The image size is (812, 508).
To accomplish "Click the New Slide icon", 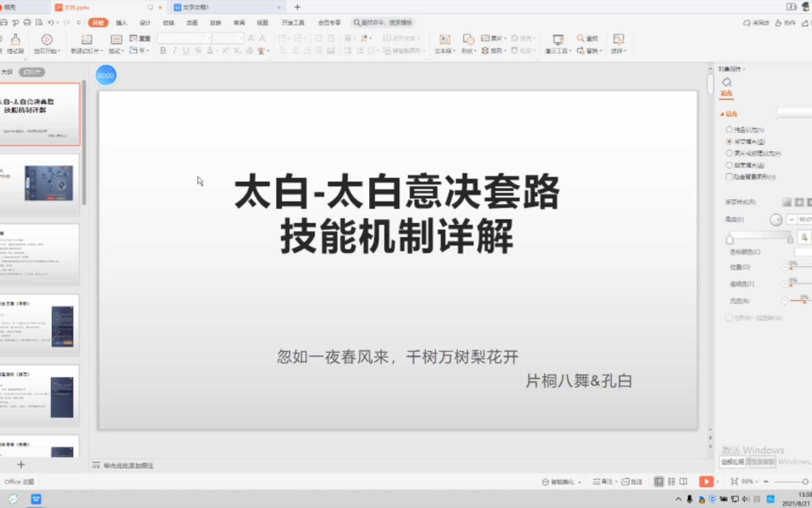I will point(87,40).
